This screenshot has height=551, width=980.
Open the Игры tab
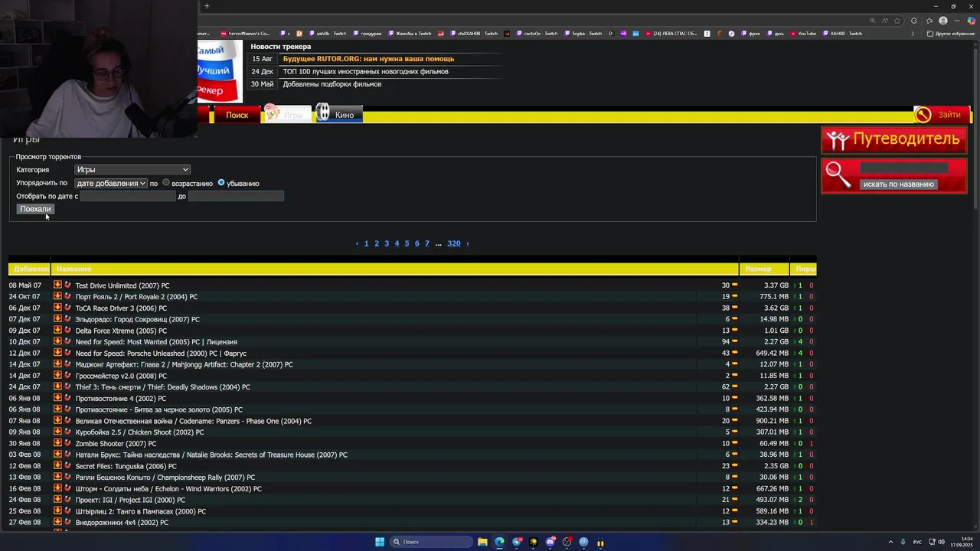click(287, 115)
